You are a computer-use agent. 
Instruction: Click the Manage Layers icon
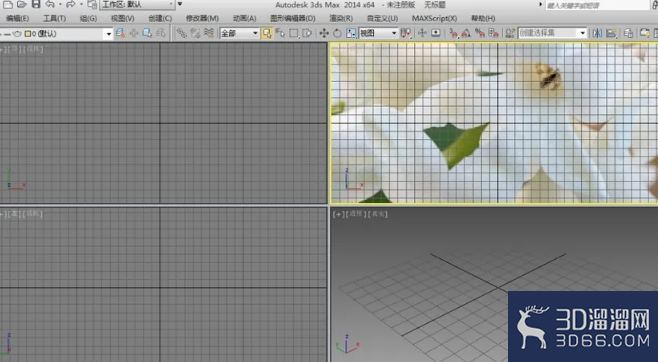coord(120,33)
